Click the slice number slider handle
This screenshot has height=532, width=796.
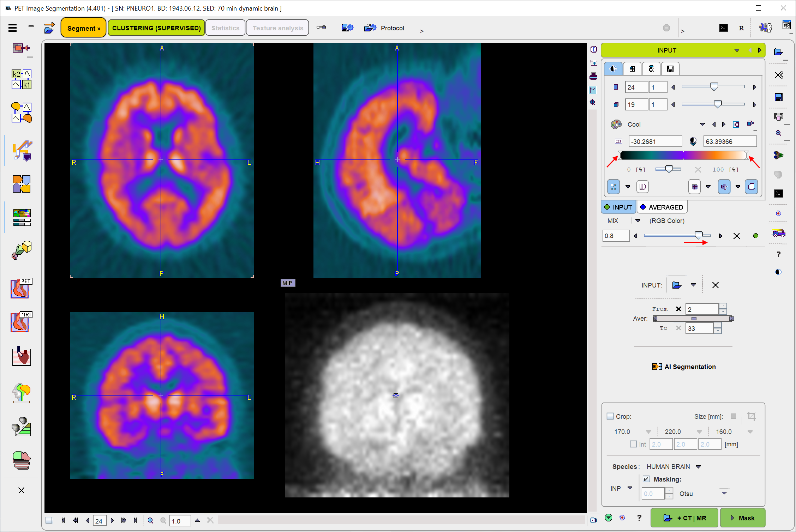(714, 87)
